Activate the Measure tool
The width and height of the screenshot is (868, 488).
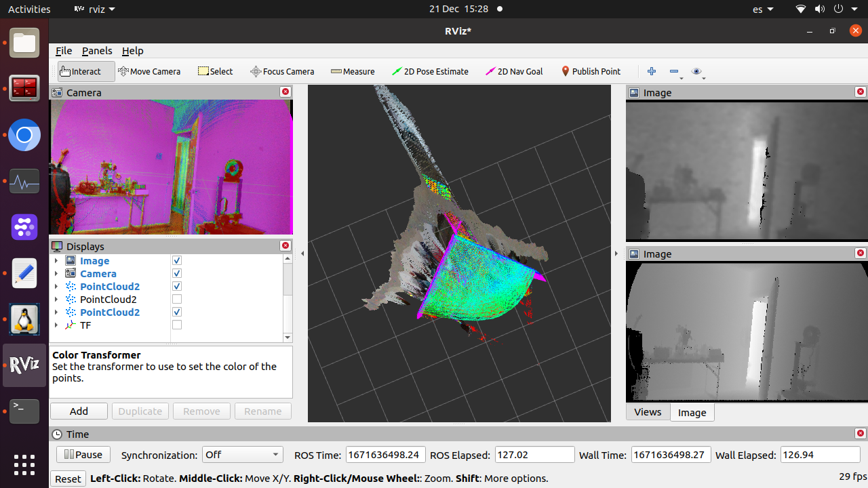pos(353,71)
